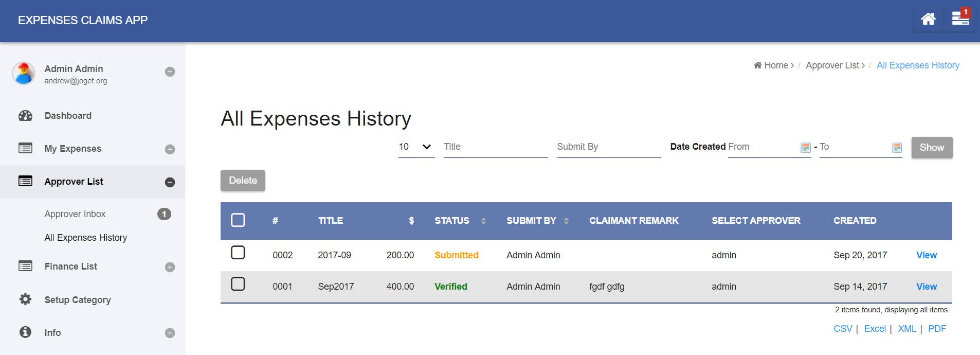Open the inbox notification icon in header
The width and height of the screenshot is (980, 355).
960,20
